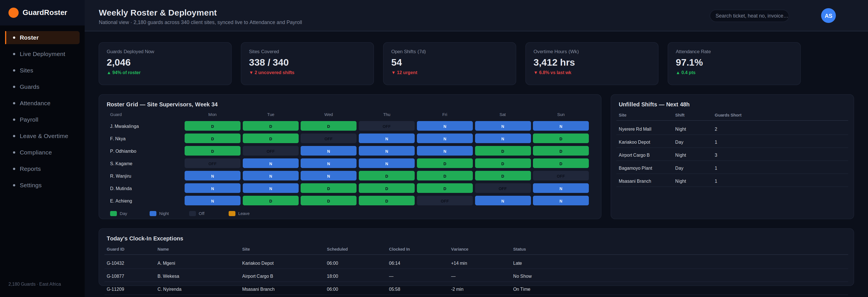Select J. Mwakalinga's Thursday OFF cell

tap(386, 126)
